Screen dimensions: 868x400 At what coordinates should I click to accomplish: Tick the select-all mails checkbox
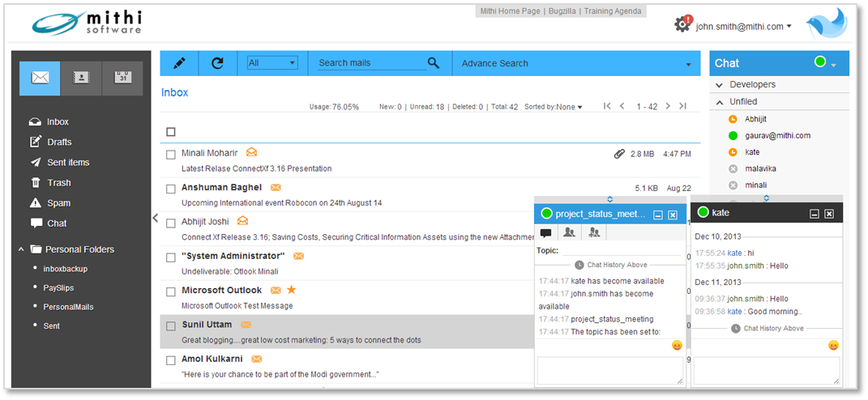[171, 132]
